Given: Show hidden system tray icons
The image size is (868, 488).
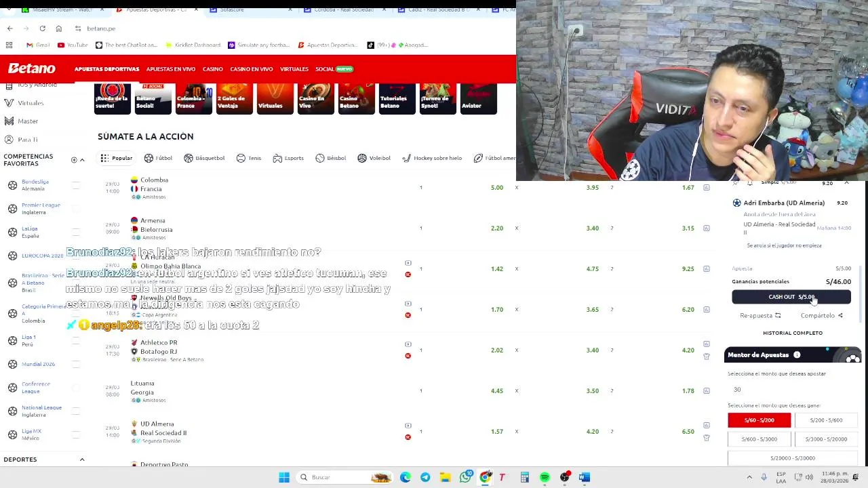Looking at the screenshot, I should point(749,477).
